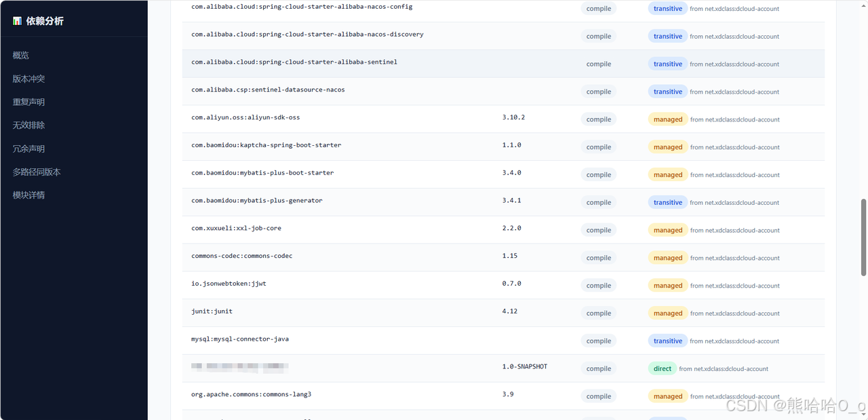This screenshot has width=868, height=420.
Task: Click the transitive badge in nacos-discovery row
Action: (668, 37)
